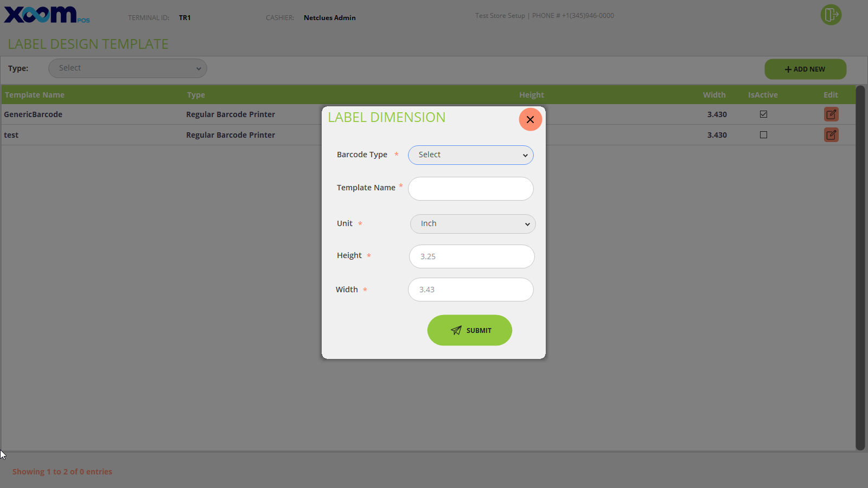Enable IsActive checkbox for test template
868x488 pixels.
pyautogui.click(x=763, y=135)
